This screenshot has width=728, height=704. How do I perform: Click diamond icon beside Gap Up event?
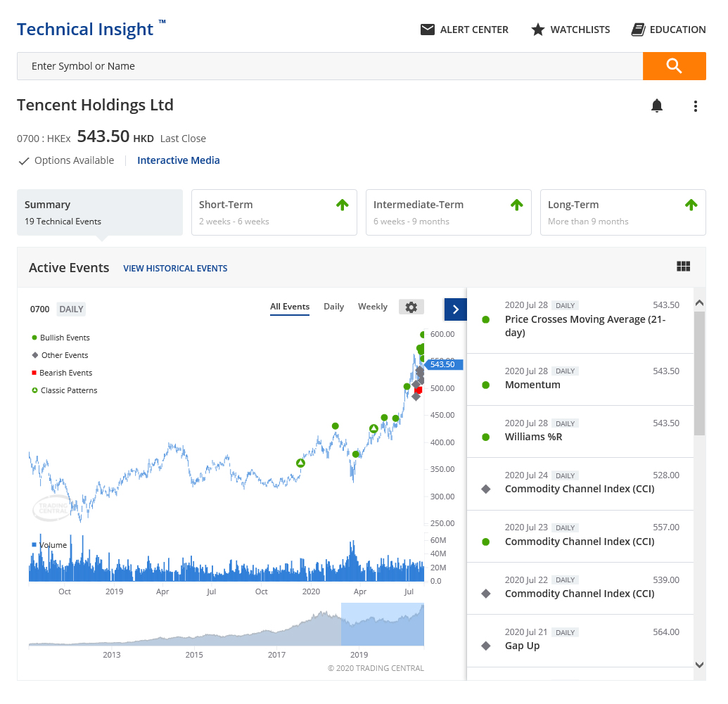click(485, 646)
